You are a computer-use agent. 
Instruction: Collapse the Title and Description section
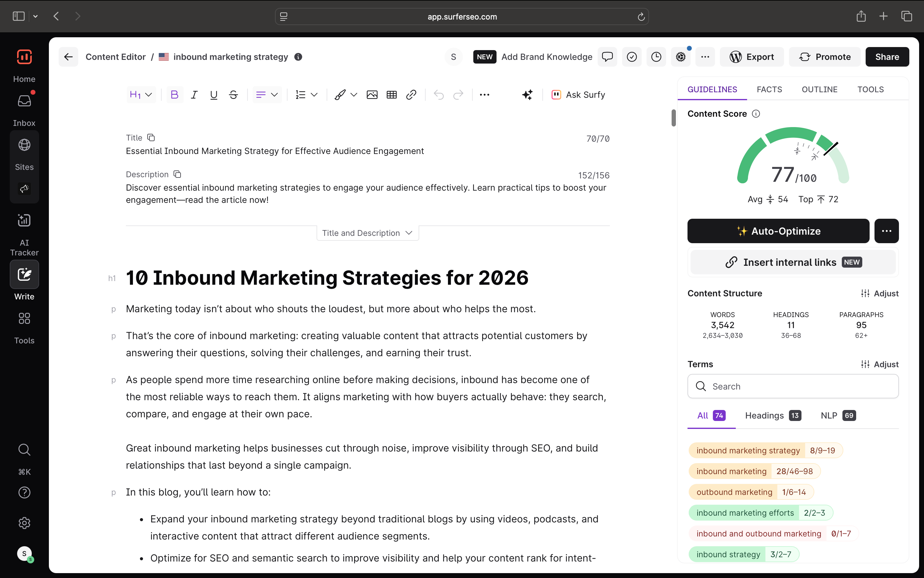coord(367,233)
